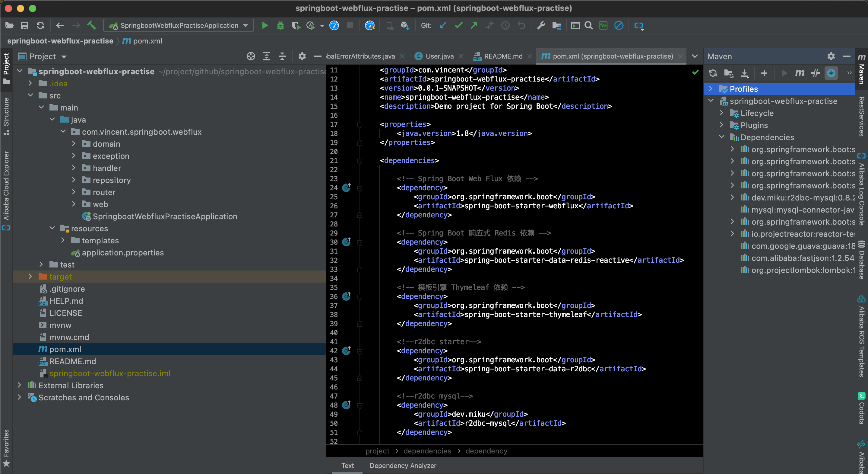Image resolution: width=868 pixels, height=474 pixels.
Task: Select mvnw.cmd in project tree
Action: click(x=64, y=337)
